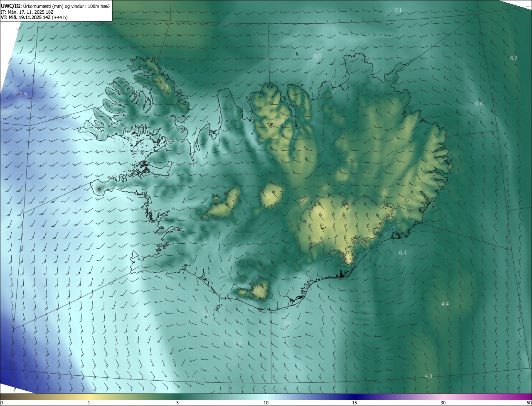Click the 7.1 value label on the map
The image size is (532, 406).
[398, 10]
